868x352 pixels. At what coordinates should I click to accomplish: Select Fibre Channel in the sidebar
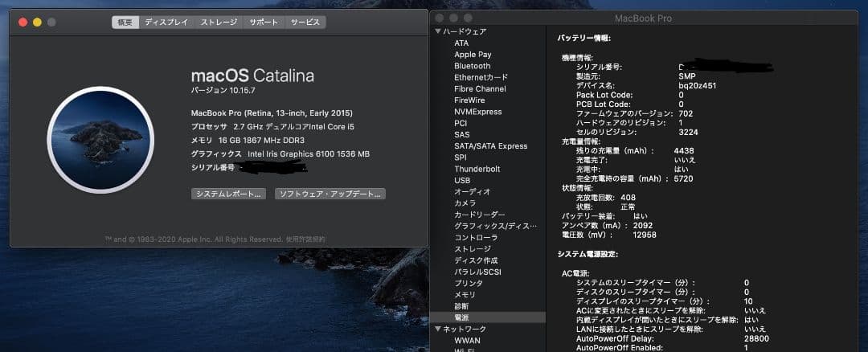[x=480, y=88]
